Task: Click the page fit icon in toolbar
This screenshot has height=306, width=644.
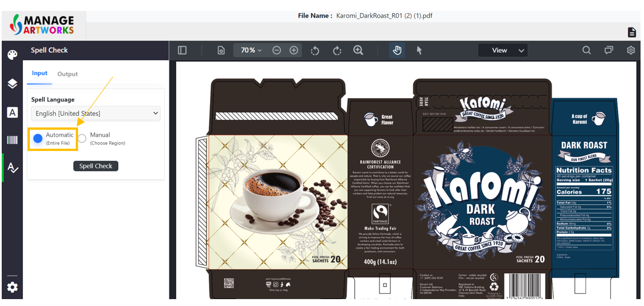Action: coord(221,50)
